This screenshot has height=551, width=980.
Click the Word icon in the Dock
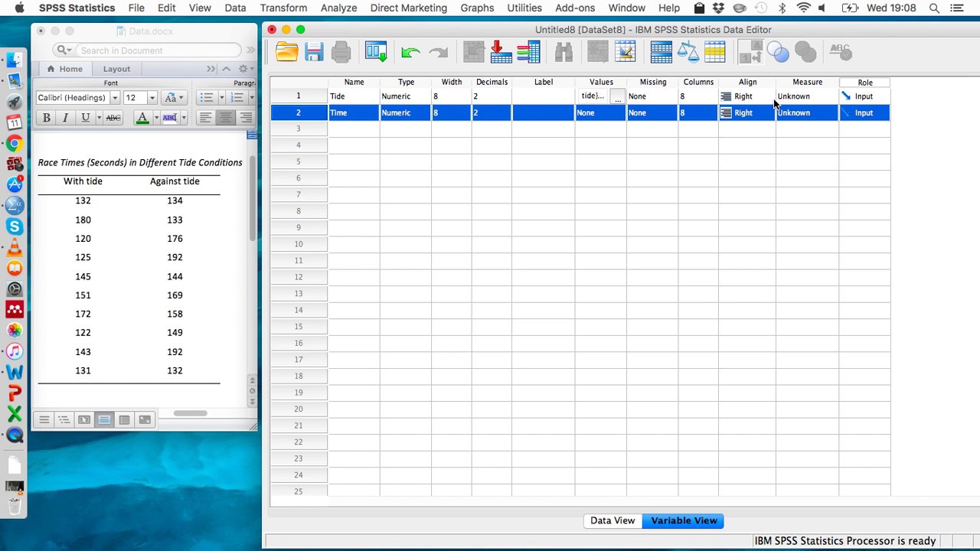click(15, 372)
